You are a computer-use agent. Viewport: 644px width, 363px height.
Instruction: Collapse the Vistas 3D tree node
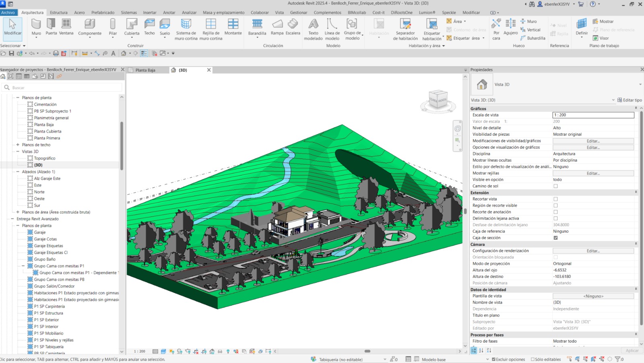(18, 152)
